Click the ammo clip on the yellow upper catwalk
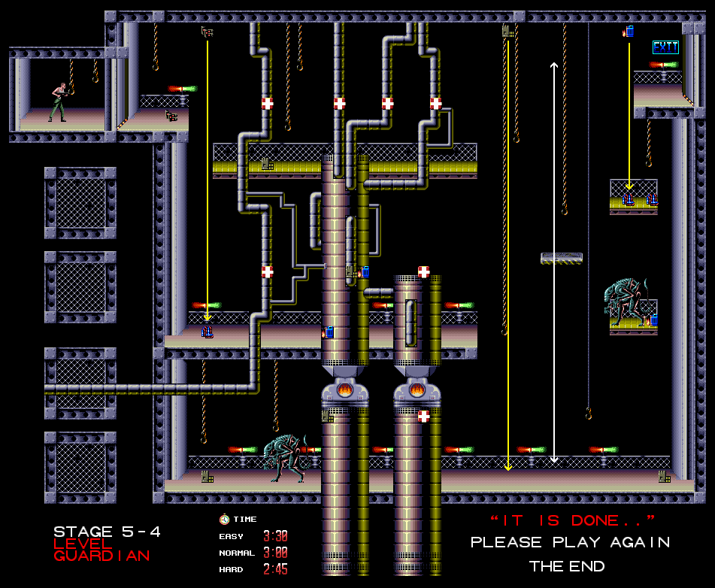The image size is (715, 588). click(268, 164)
